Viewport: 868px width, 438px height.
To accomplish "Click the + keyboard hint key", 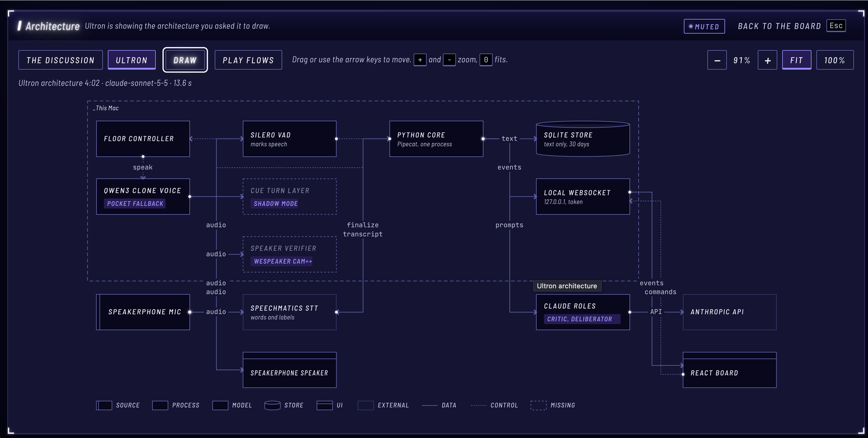I will pyautogui.click(x=420, y=60).
